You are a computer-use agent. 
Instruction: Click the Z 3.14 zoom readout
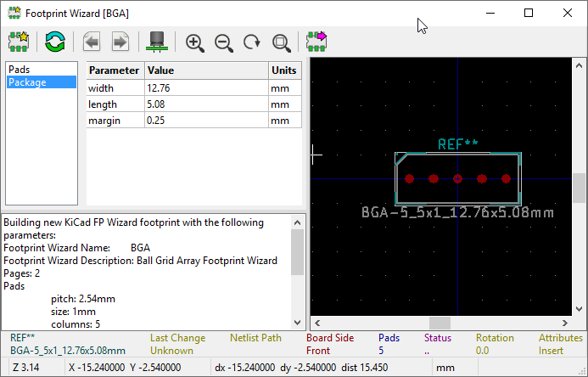[26, 368]
